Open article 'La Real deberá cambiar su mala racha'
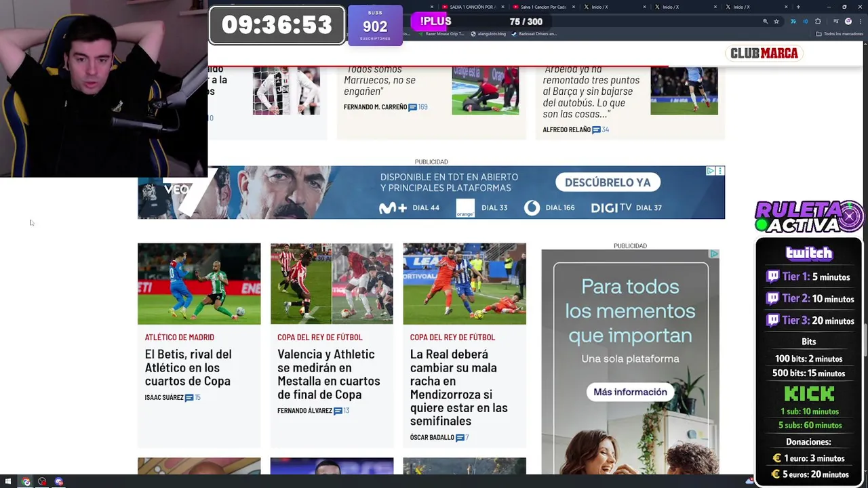This screenshot has width=868, height=488. [459, 388]
